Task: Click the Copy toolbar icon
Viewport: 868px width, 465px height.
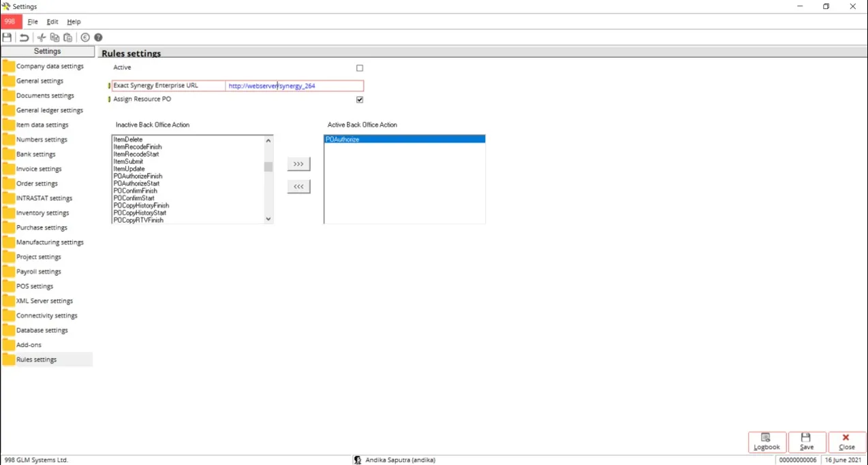Action: [55, 37]
